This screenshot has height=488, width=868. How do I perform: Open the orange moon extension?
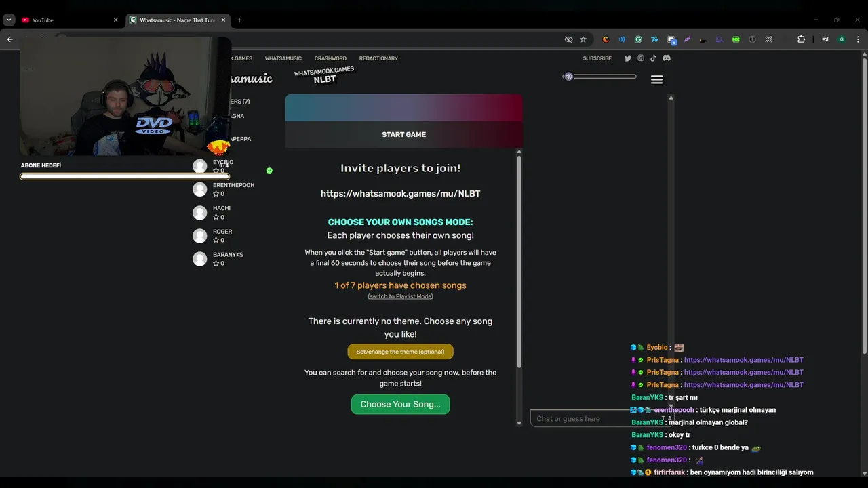tap(606, 39)
